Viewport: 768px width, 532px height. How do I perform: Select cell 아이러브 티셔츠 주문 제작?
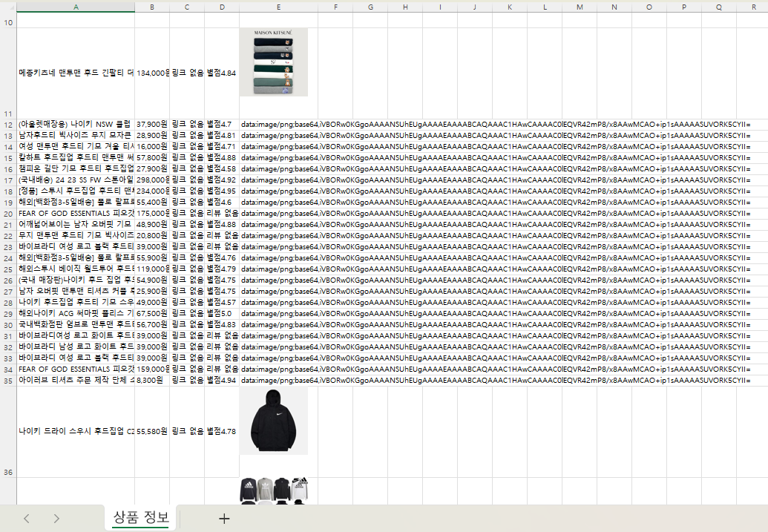76,380
